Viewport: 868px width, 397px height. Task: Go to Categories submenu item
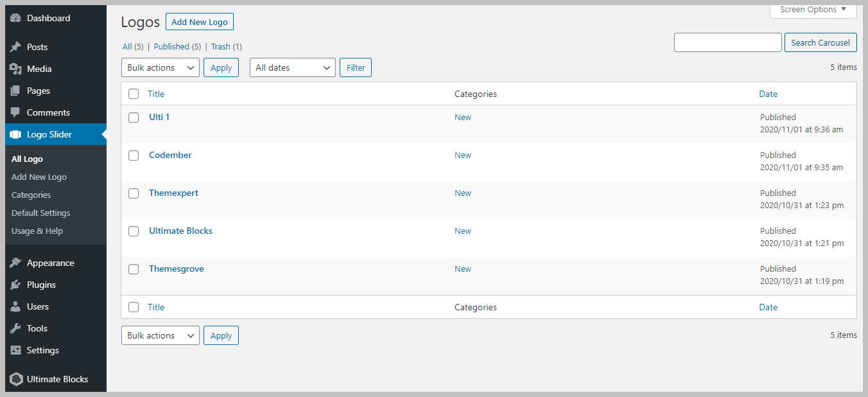click(x=31, y=195)
